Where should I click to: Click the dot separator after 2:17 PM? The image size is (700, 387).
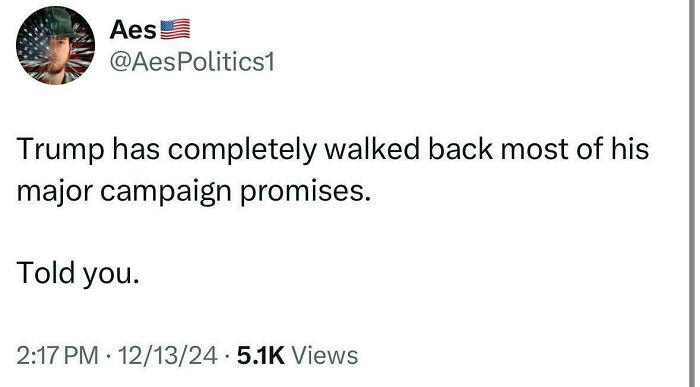point(108,356)
